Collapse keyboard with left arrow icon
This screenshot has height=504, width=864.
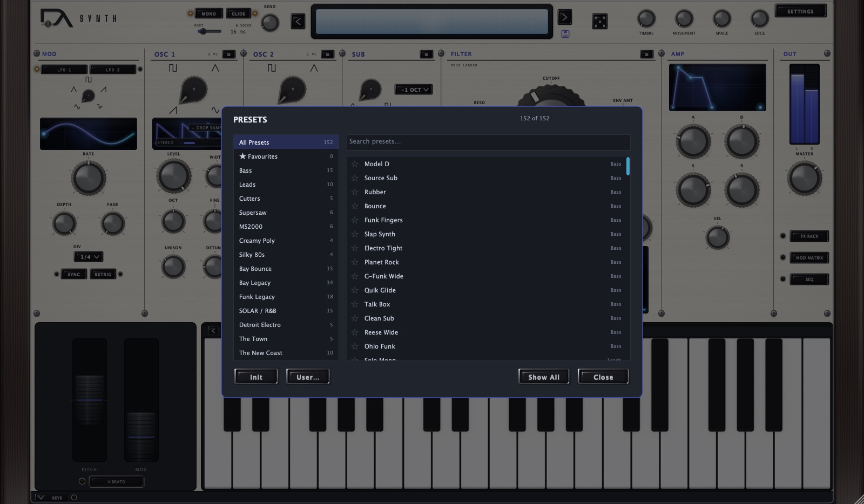pos(213,331)
